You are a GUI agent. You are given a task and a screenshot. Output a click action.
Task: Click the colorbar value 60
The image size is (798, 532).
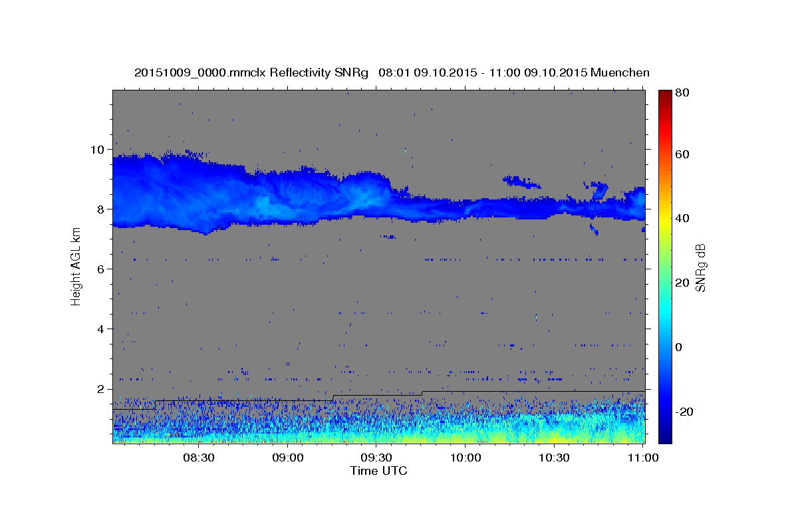682,154
